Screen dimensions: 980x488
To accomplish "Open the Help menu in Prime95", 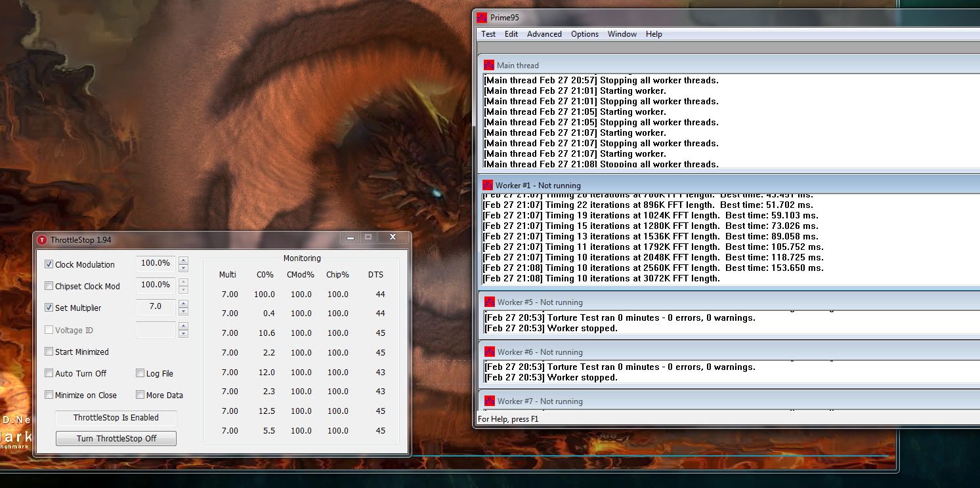I will [654, 34].
